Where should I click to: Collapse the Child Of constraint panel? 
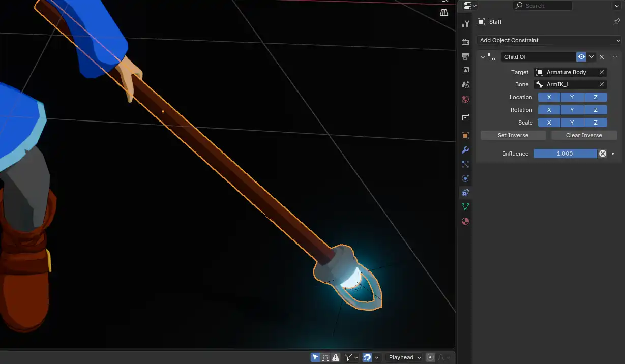pyautogui.click(x=483, y=57)
